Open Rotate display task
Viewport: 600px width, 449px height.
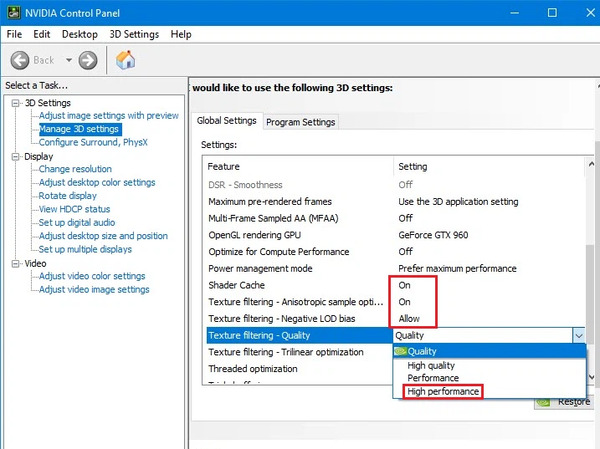[x=67, y=196]
